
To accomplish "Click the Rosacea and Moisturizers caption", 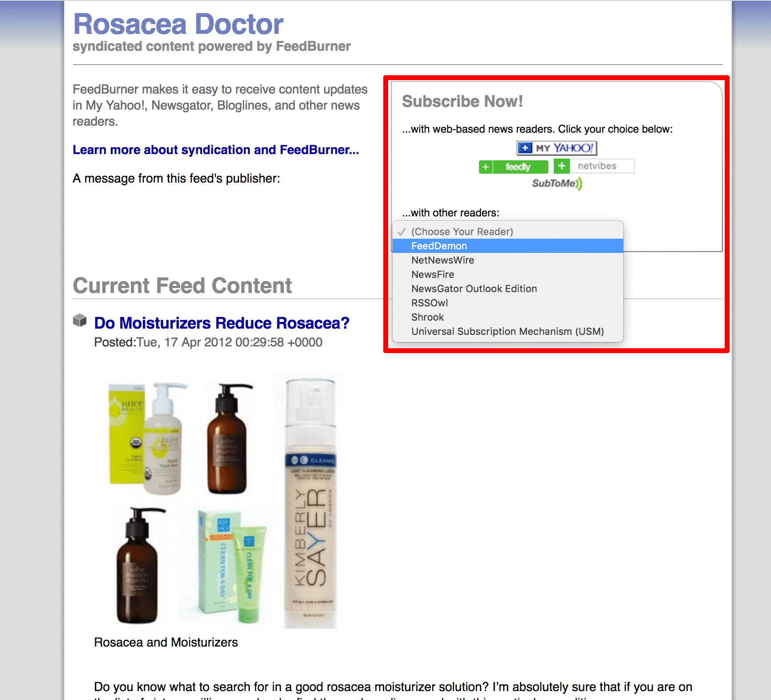I will (166, 643).
